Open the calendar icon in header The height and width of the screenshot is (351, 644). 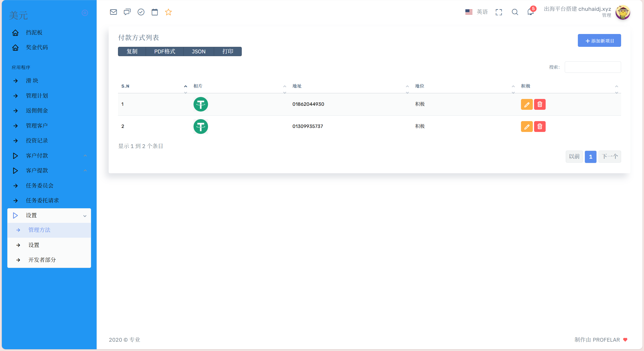point(154,12)
